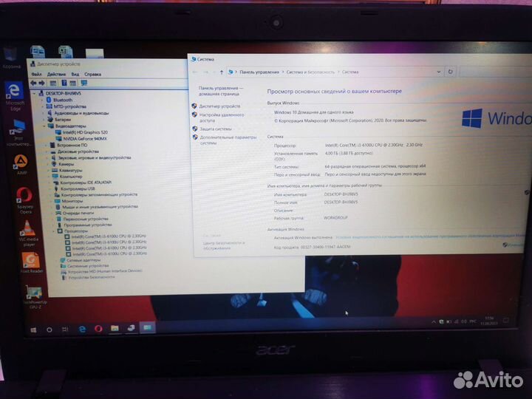
Task: Launch Opera from the taskbar
Action: click(98, 328)
